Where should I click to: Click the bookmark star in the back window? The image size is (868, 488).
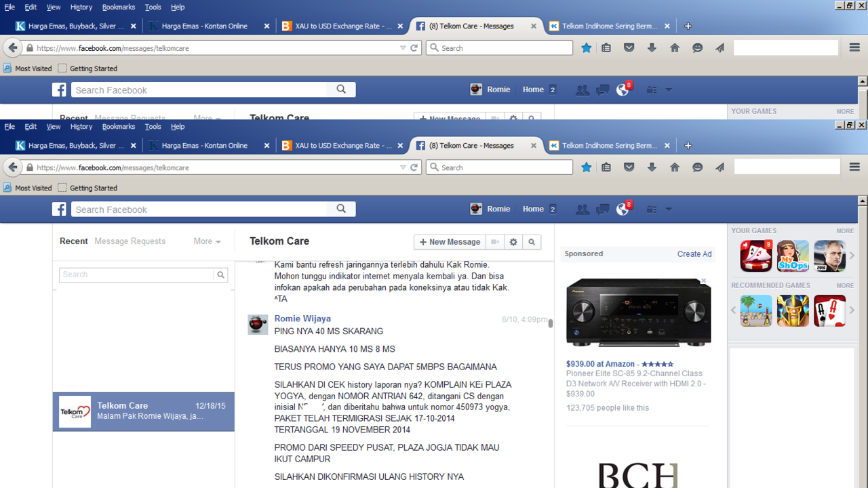pos(587,48)
